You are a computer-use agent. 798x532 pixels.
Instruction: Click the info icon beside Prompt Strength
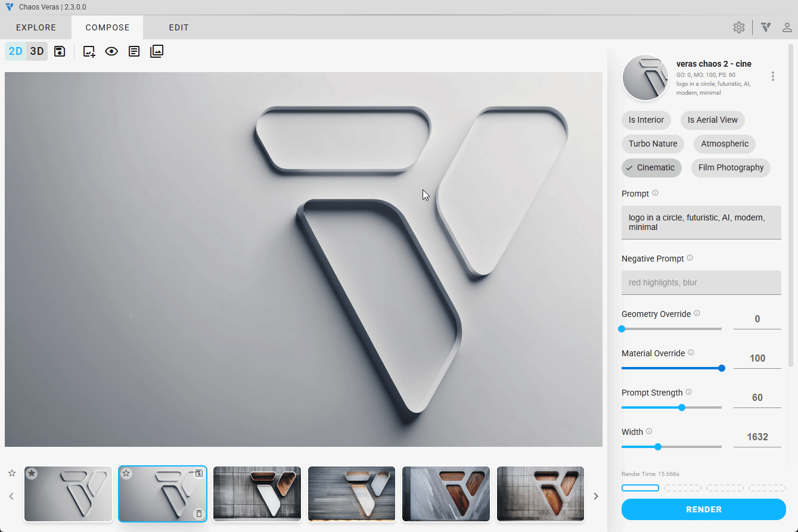click(689, 392)
